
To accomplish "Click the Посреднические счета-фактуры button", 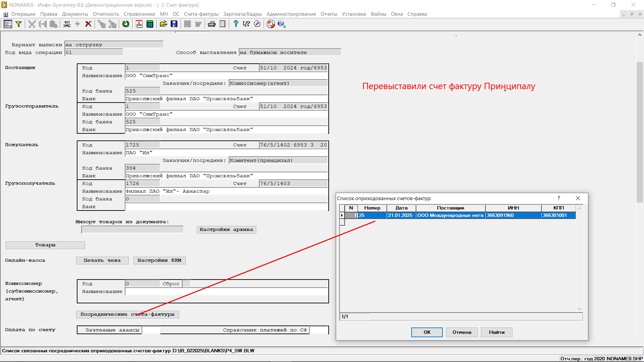I will pos(127,314).
